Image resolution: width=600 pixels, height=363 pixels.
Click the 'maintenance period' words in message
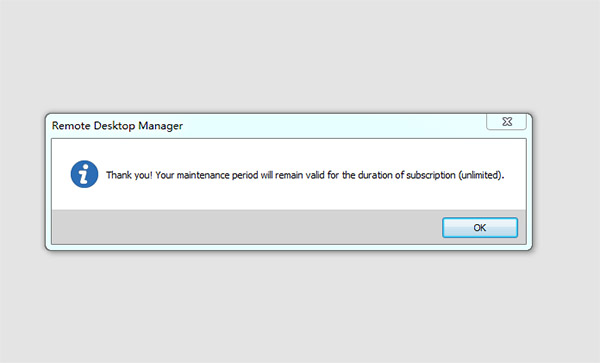coord(217,175)
